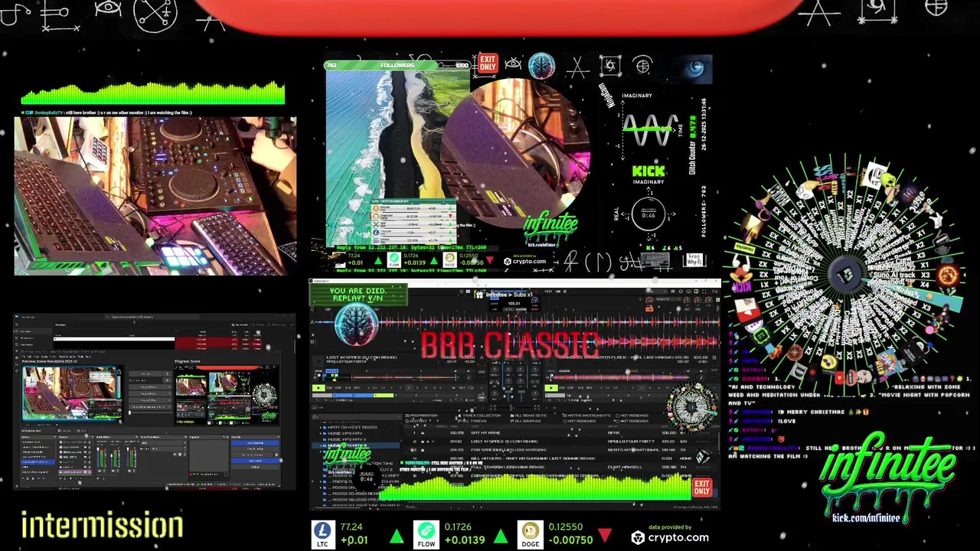Click the DOGE coin icon in bottom ticker
The height and width of the screenshot is (551, 980).
(530, 534)
